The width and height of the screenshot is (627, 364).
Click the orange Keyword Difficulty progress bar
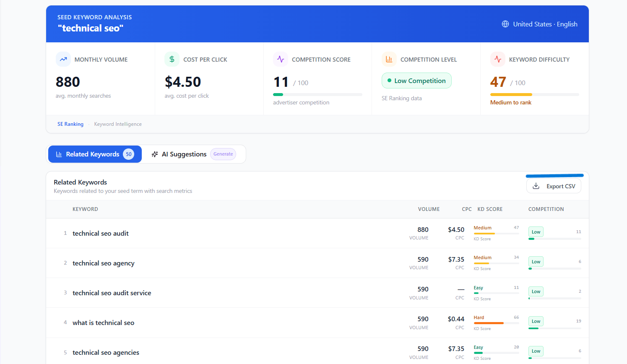pos(512,94)
